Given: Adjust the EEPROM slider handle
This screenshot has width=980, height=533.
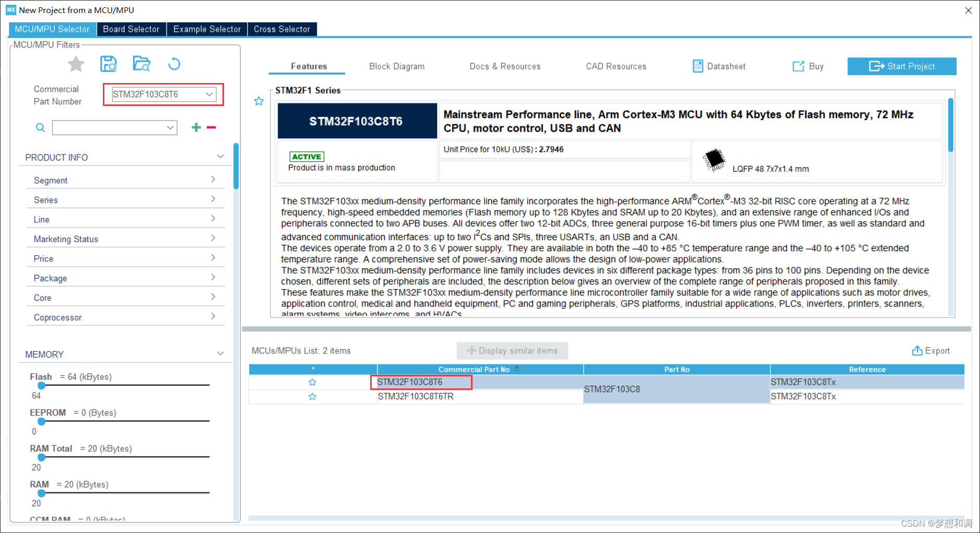Looking at the screenshot, I should tap(41, 422).
